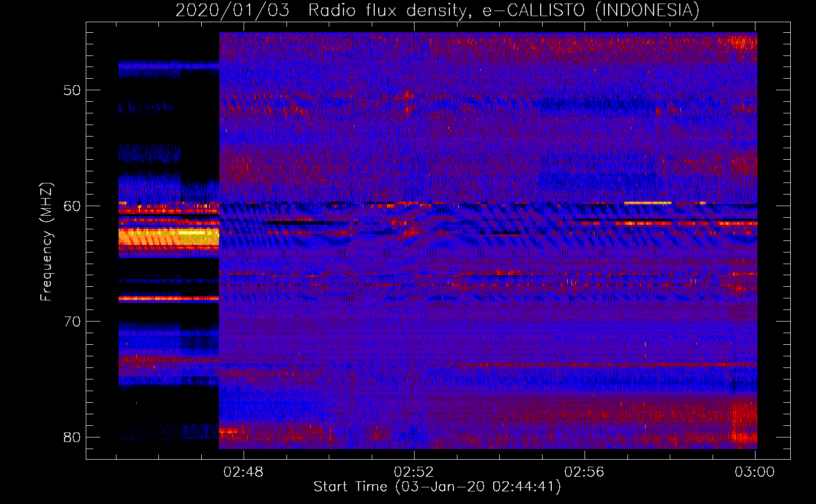Click the frequency tick label "60"
This screenshot has width=816, height=504.
pyautogui.click(x=72, y=206)
